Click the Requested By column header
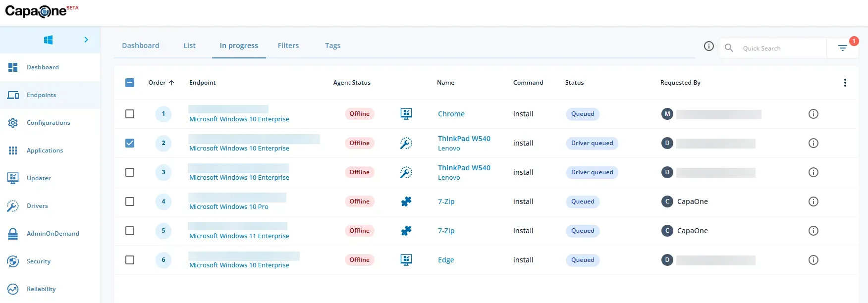 pos(680,83)
